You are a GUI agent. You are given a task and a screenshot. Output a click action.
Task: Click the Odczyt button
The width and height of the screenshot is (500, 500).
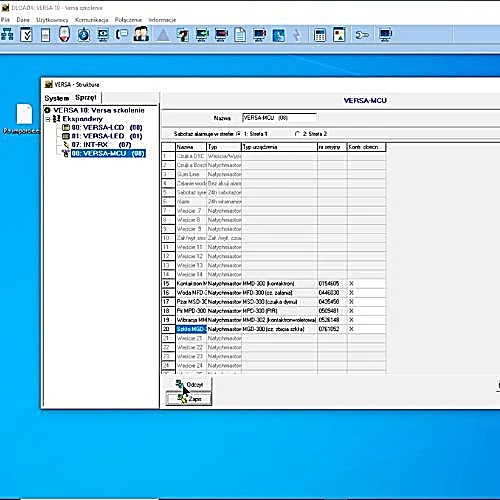(189, 385)
